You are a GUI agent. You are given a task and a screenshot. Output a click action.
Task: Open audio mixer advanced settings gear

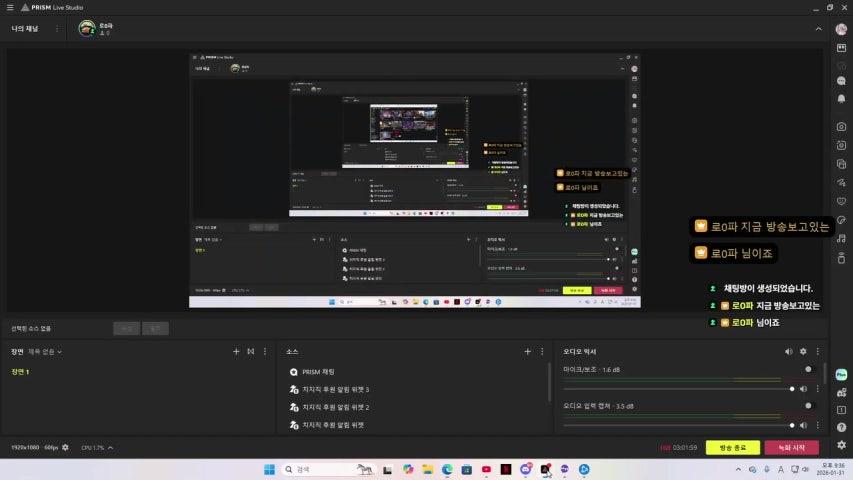tap(803, 352)
